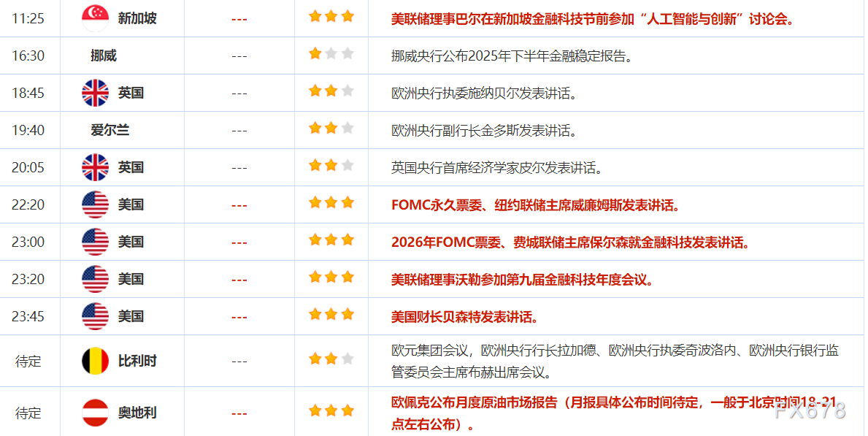Toggle the first star on the 23:20 event

click(x=314, y=276)
